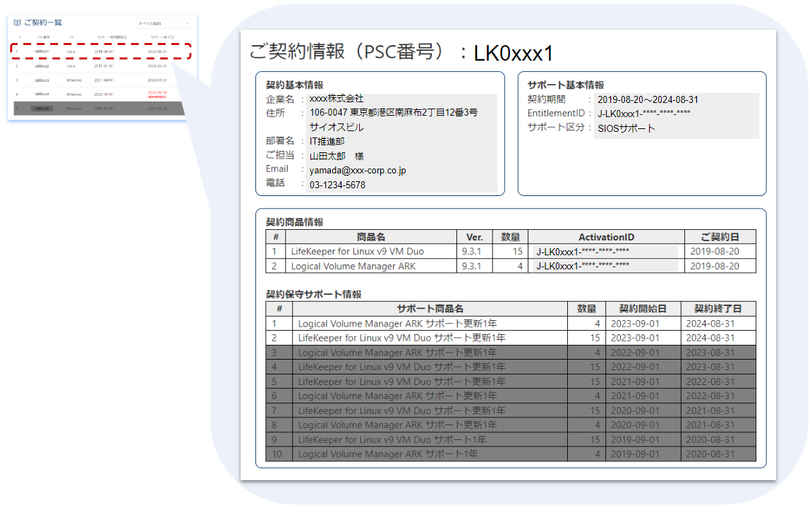This screenshot has width=812, height=507.
Task: Click the contract period 2019-08-20～2024-08-31
Action: (648, 99)
